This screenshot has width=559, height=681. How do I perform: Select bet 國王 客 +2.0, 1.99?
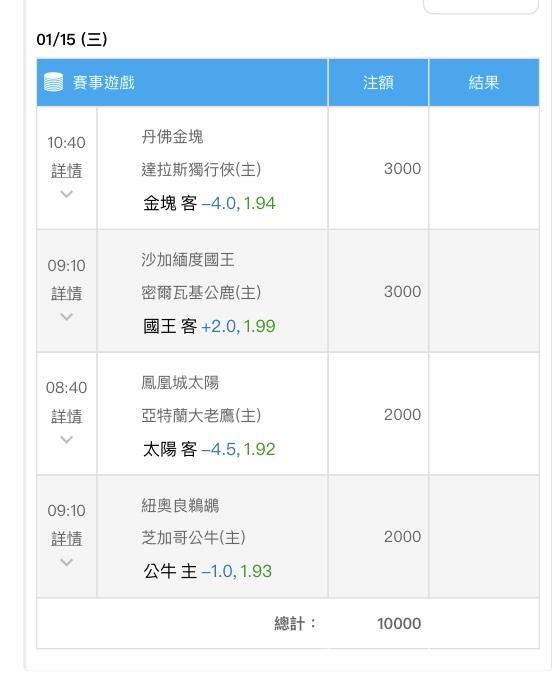pyautogui.click(x=209, y=326)
